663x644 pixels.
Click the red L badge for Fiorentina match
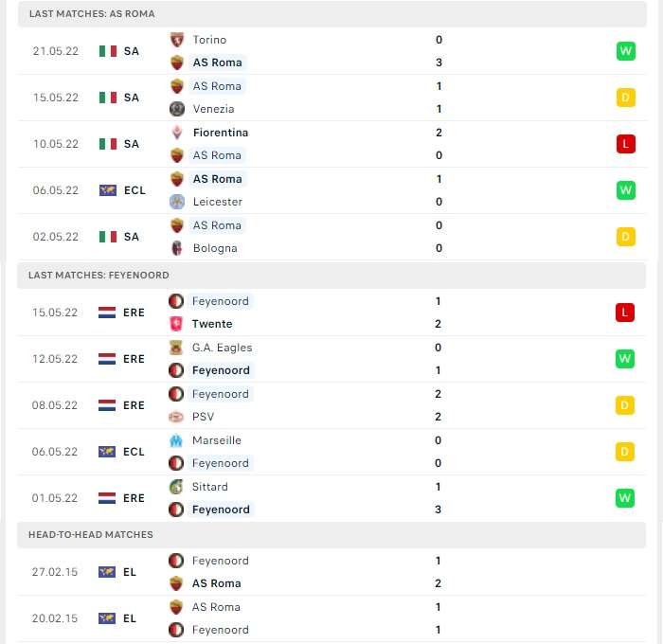(x=626, y=144)
